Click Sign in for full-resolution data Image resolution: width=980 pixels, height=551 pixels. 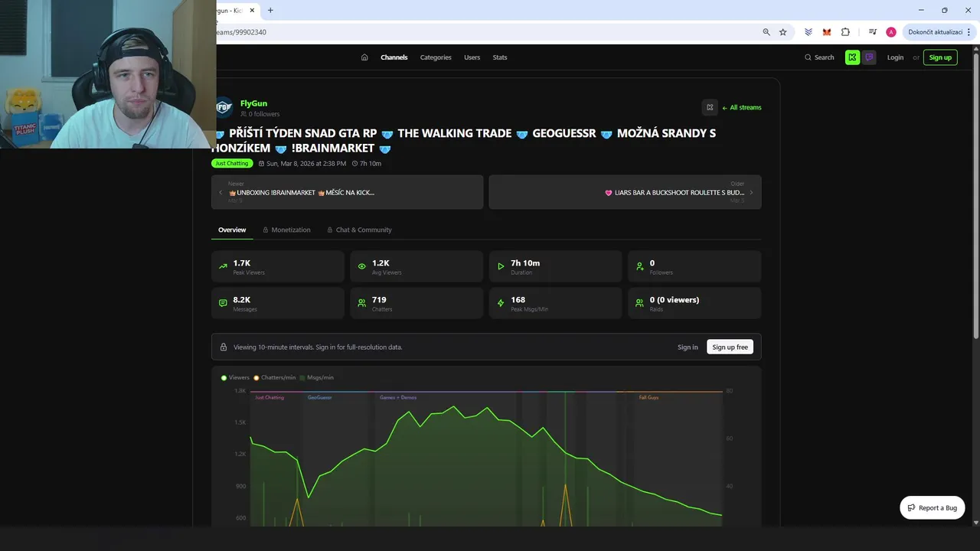(688, 347)
